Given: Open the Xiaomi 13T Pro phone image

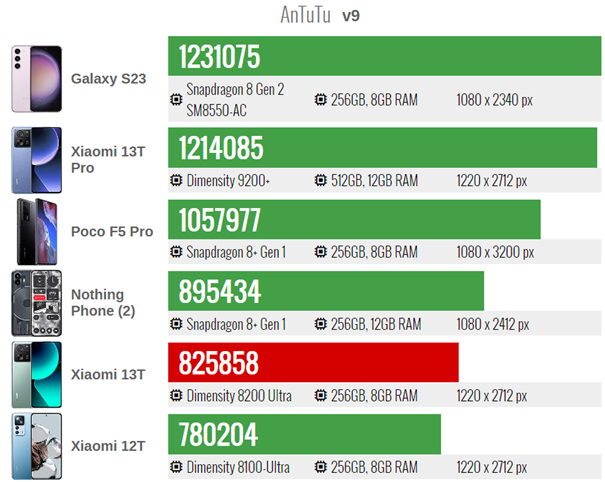Looking at the screenshot, I should pos(37,160).
